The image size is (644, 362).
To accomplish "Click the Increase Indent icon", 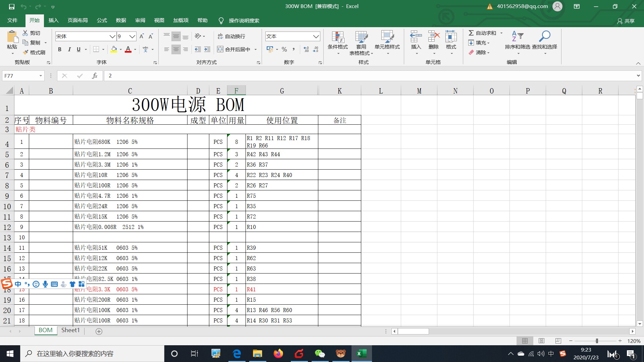I will click(x=207, y=49).
